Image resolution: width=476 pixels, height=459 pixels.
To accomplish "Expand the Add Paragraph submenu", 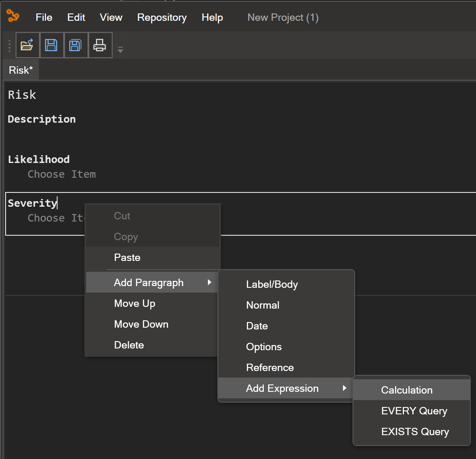I will [x=152, y=282].
